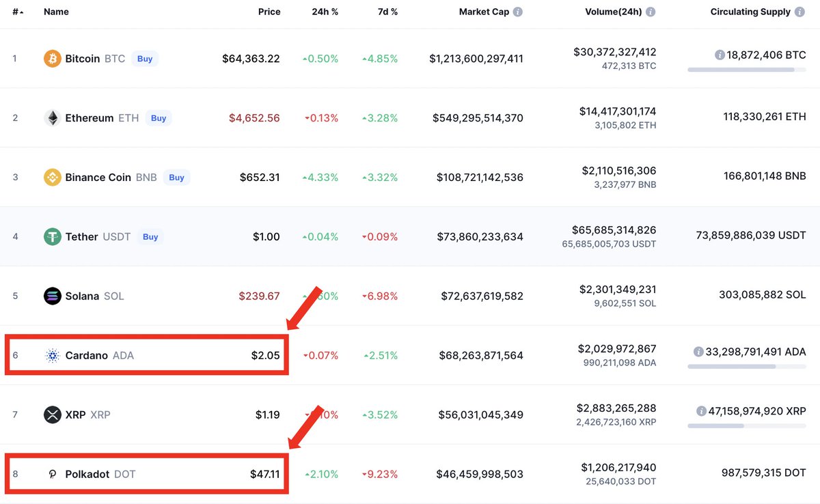Click Tether 24h change 0.04%
The height and width of the screenshot is (504, 820).
tap(320, 237)
